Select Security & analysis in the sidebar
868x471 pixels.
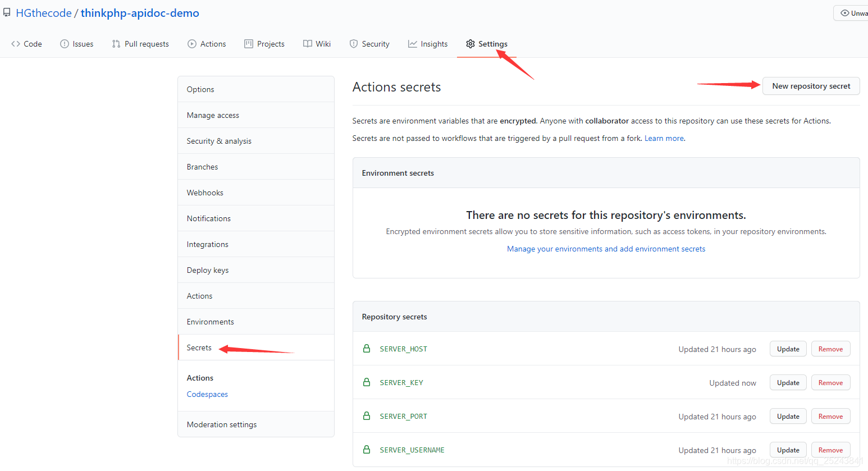[x=256, y=141]
